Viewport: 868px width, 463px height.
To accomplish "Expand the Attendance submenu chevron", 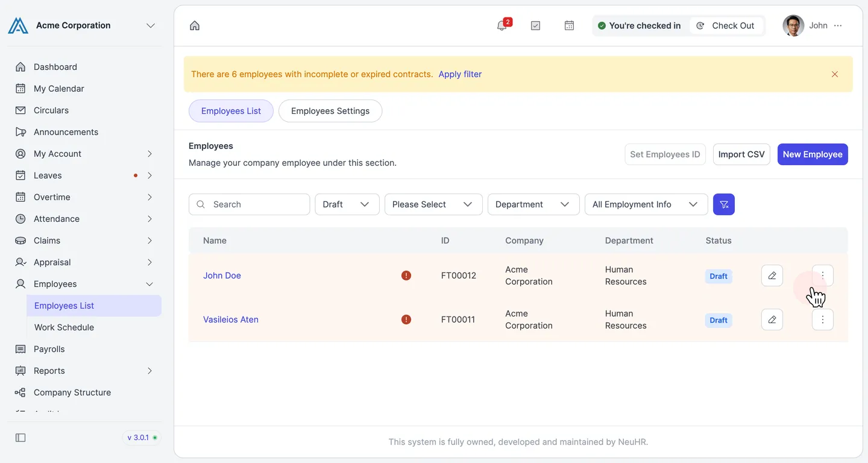I will tap(149, 219).
